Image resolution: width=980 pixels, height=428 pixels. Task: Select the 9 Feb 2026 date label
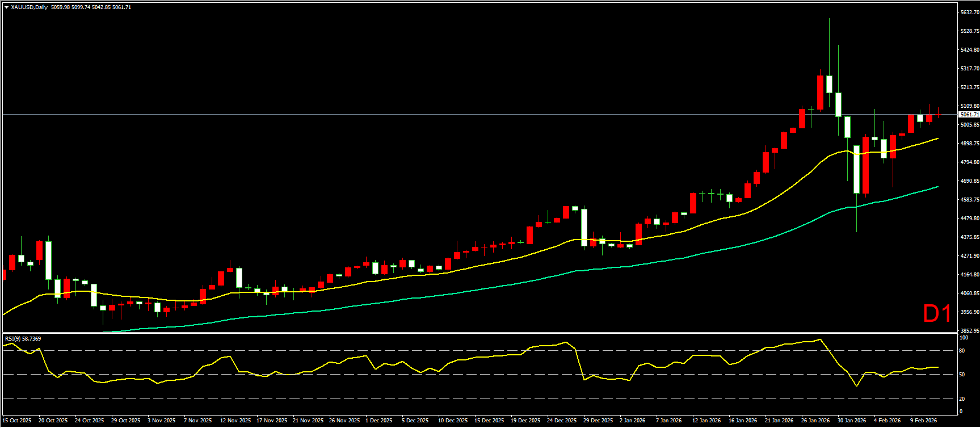pos(924,421)
